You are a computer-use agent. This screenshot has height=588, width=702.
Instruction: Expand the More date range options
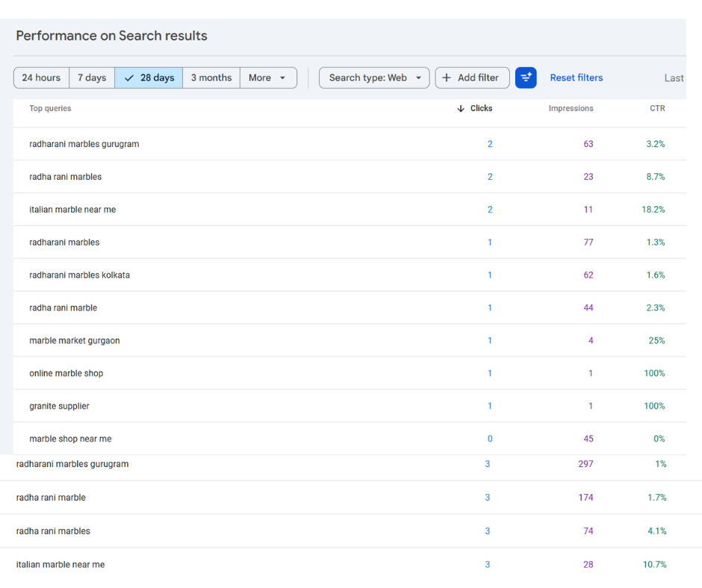[268, 78]
